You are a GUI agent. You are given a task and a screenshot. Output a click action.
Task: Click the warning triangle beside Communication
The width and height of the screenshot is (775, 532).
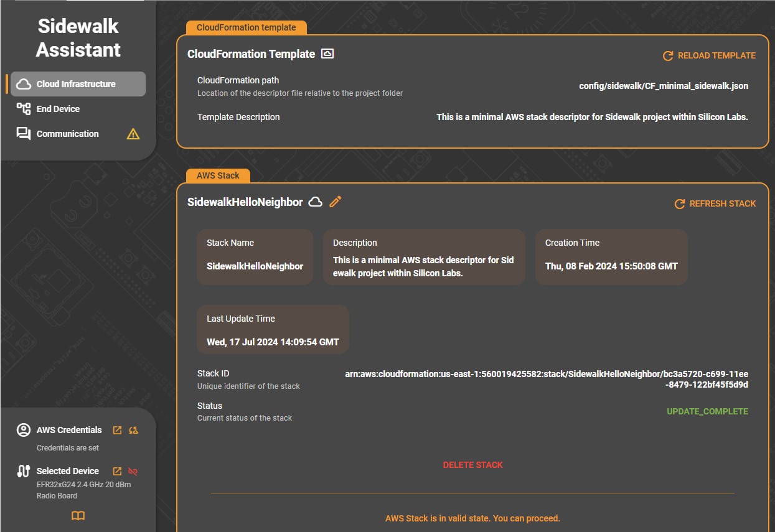point(133,134)
